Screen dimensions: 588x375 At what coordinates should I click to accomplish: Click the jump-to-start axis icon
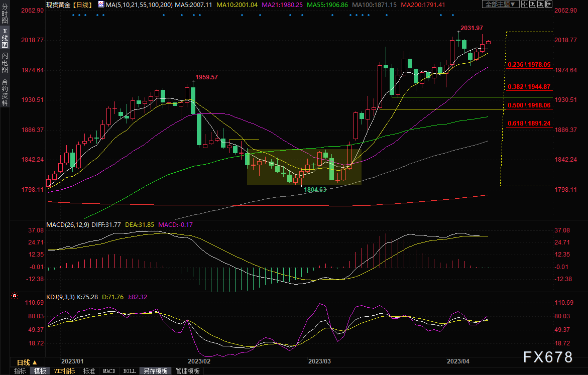pos(533,4)
